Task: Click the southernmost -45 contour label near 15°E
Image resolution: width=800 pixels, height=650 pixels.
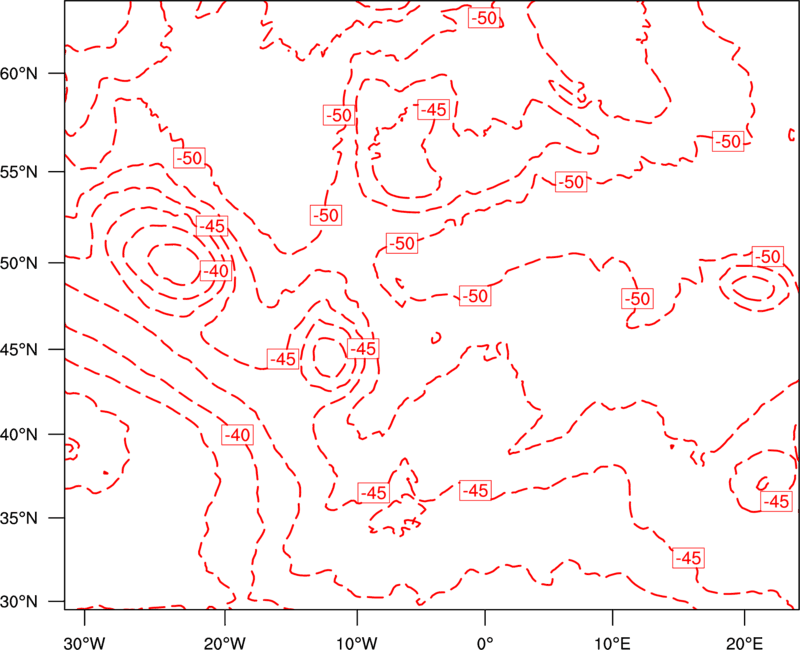Action: pyautogui.click(x=688, y=558)
